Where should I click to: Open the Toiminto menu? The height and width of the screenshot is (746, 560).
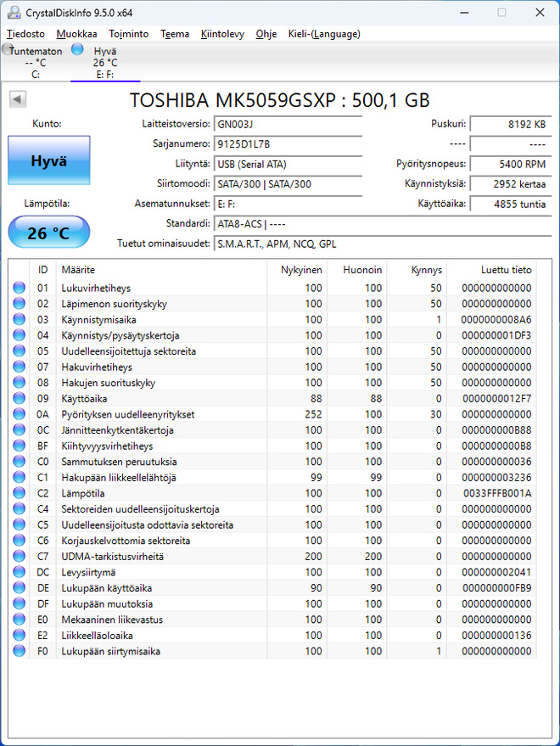(x=128, y=34)
